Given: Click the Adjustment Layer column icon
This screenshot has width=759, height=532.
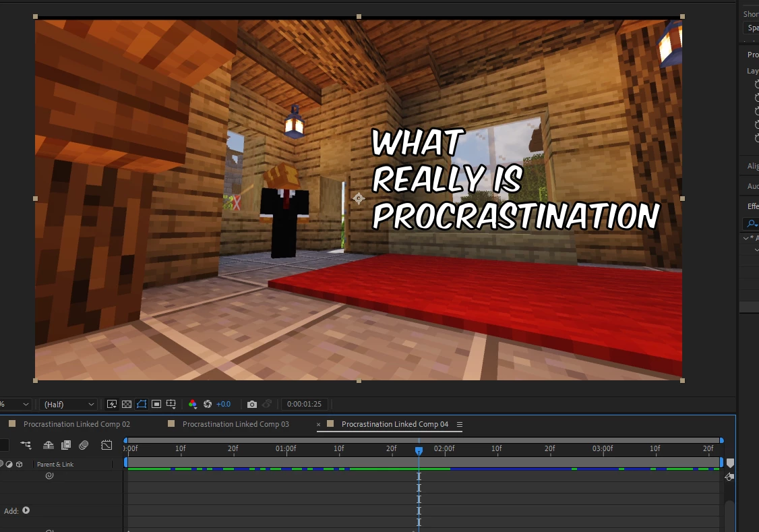Looking at the screenshot, I should 9,464.
